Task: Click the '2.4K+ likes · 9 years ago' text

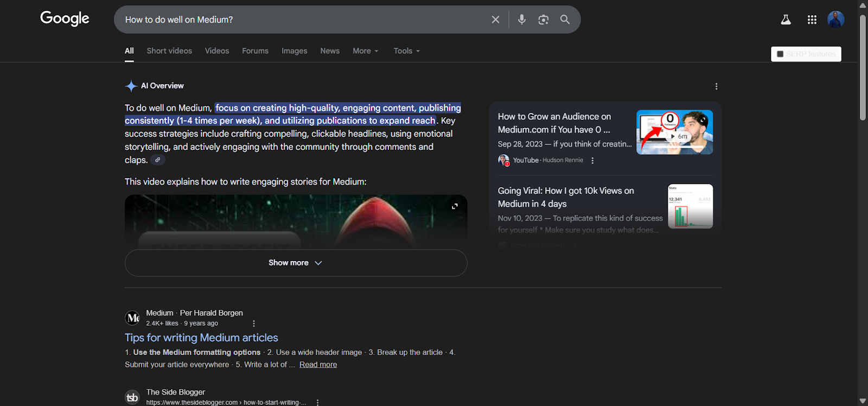Action: click(x=182, y=323)
